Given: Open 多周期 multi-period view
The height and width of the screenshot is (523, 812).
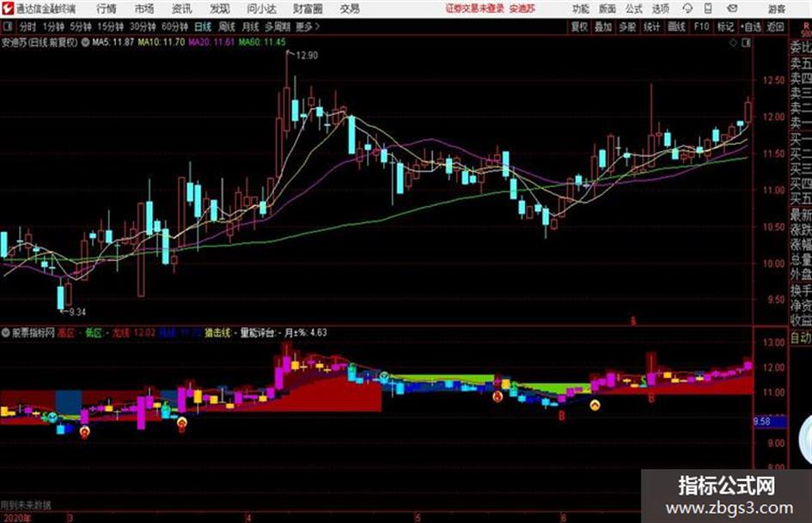Looking at the screenshot, I should click(x=278, y=27).
